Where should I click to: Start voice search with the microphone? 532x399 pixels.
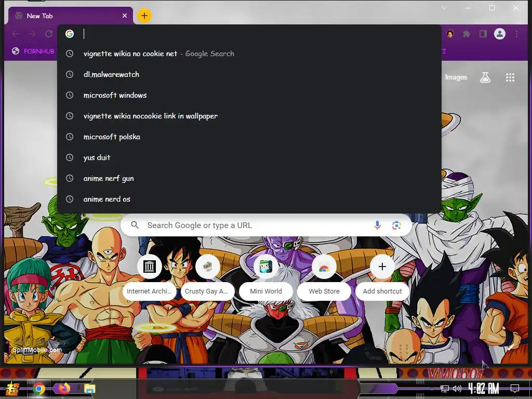[377, 225]
